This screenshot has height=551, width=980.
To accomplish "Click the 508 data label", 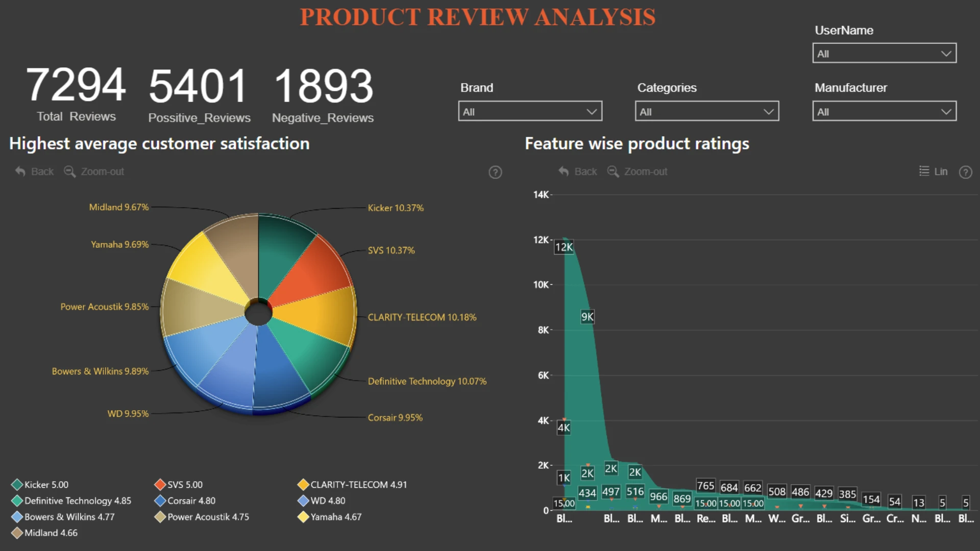I will (777, 492).
